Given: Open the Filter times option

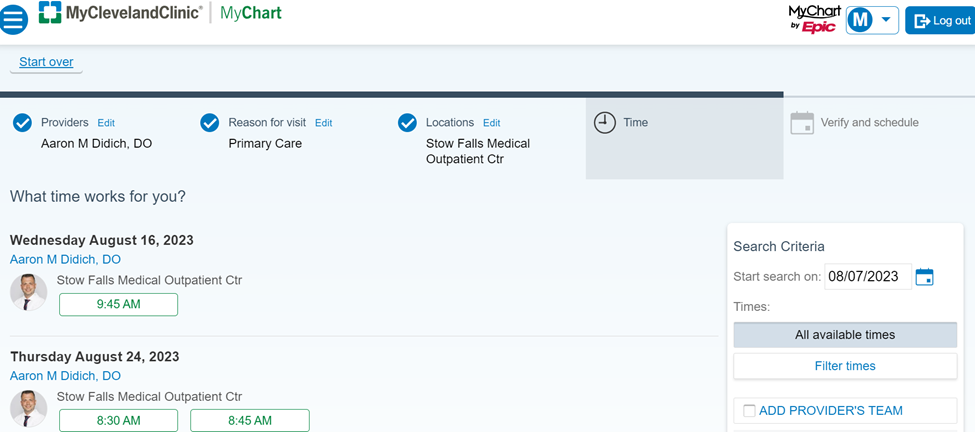Looking at the screenshot, I should click(845, 366).
